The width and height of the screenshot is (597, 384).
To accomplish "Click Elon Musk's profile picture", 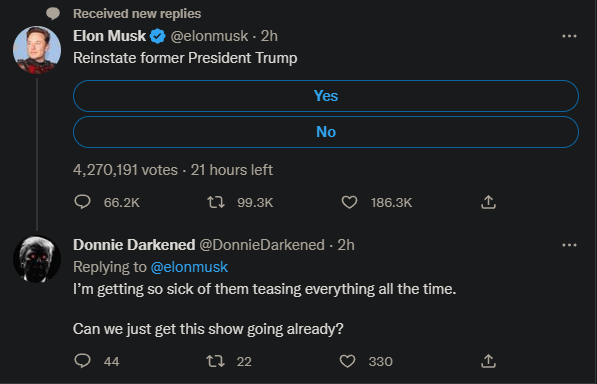I will point(37,49).
